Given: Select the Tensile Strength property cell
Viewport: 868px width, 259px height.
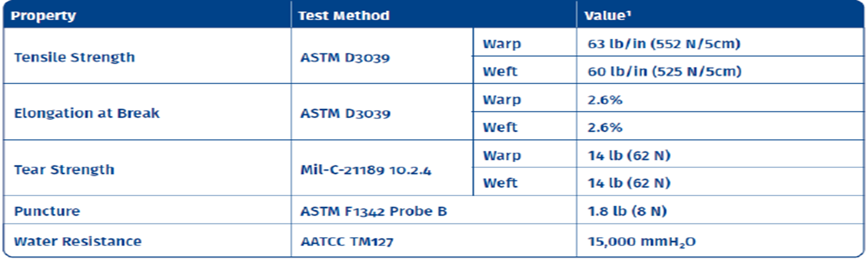Looking at the screenshot, I should 74,57.
